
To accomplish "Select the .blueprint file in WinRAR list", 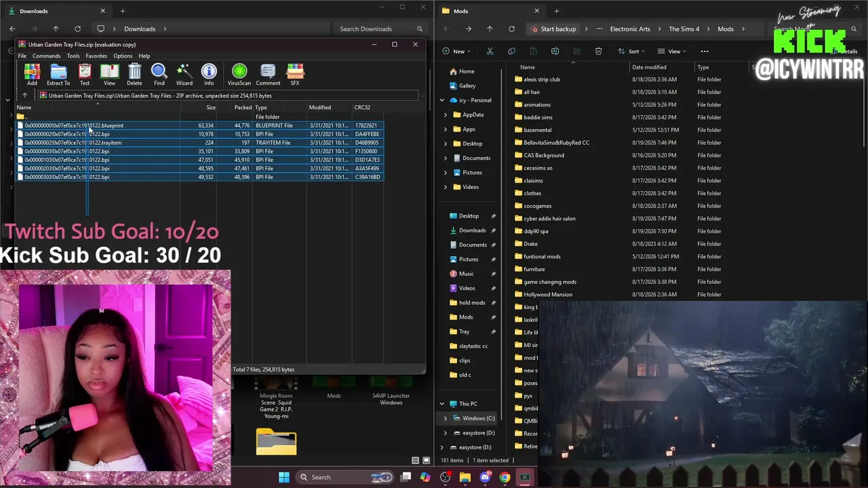I will pyautogui.click(x=201, y=125).
